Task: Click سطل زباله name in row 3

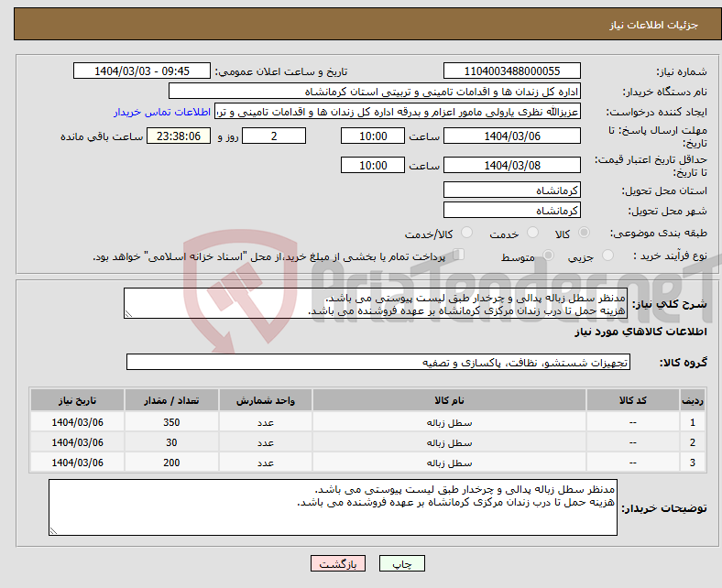Action: pos(449,463)
